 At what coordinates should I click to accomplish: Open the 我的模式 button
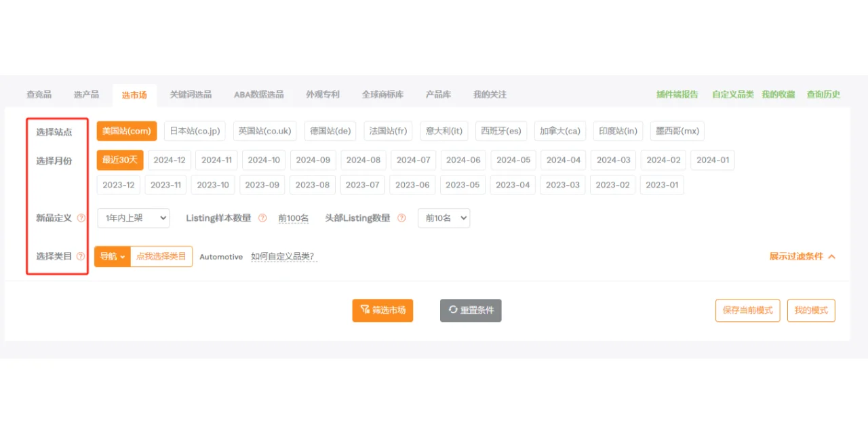tap(811, 310)
